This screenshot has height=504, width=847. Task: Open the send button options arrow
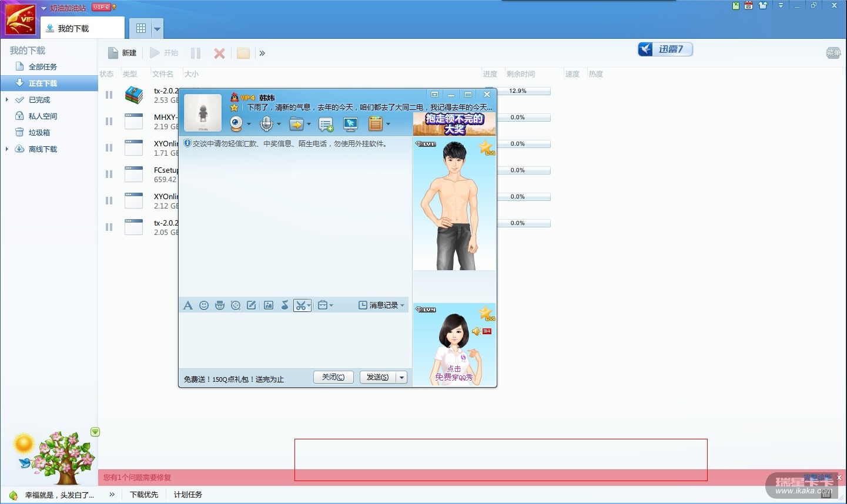[402, 378]
